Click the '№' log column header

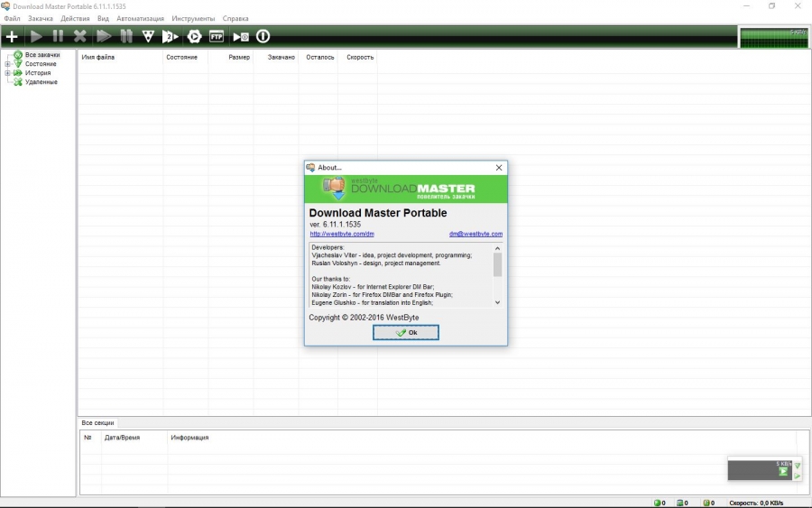coord(90,438)
